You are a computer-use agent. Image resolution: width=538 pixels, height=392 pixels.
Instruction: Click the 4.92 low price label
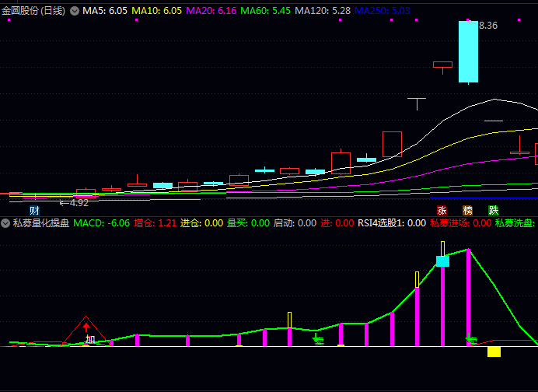79,203
